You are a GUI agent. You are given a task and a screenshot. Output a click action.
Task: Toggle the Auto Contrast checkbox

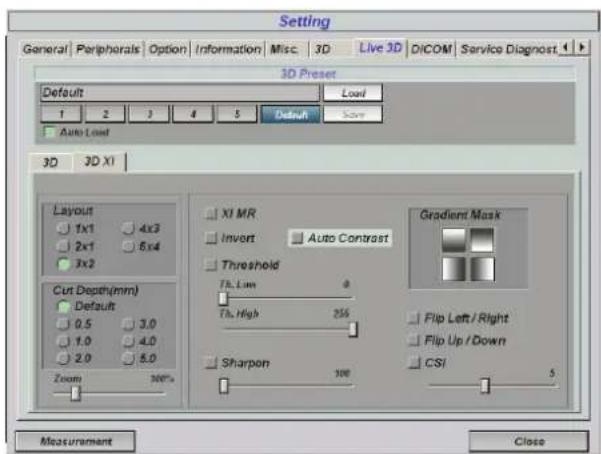[297, 238]
